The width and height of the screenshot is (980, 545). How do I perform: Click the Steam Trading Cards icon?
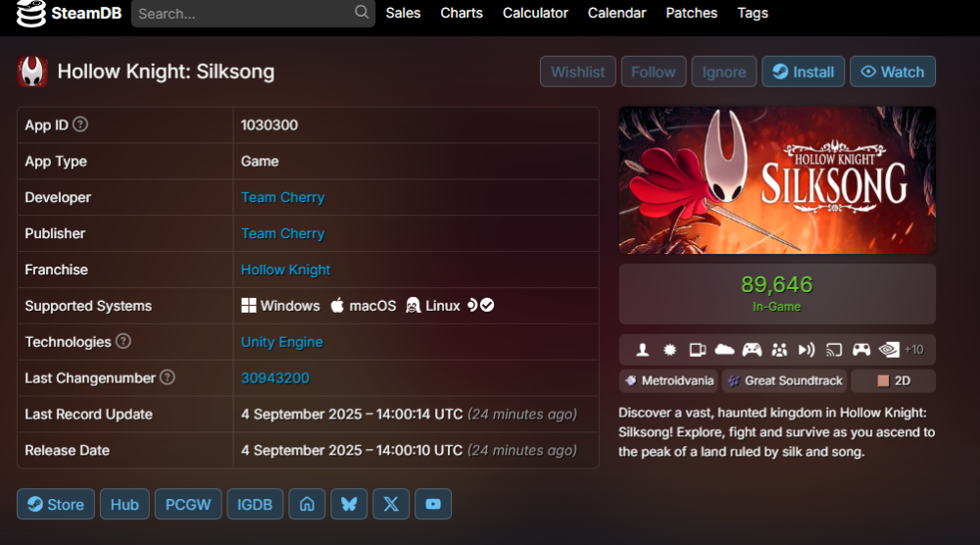pos(697,349)
